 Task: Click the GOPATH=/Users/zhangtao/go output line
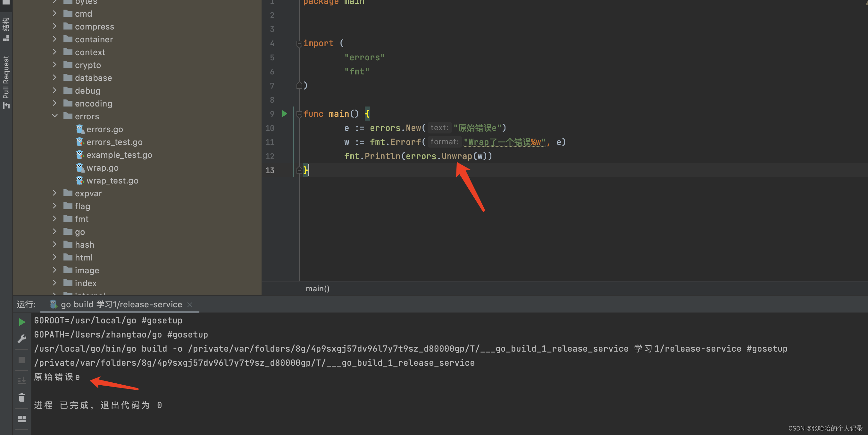click(121, 335)
